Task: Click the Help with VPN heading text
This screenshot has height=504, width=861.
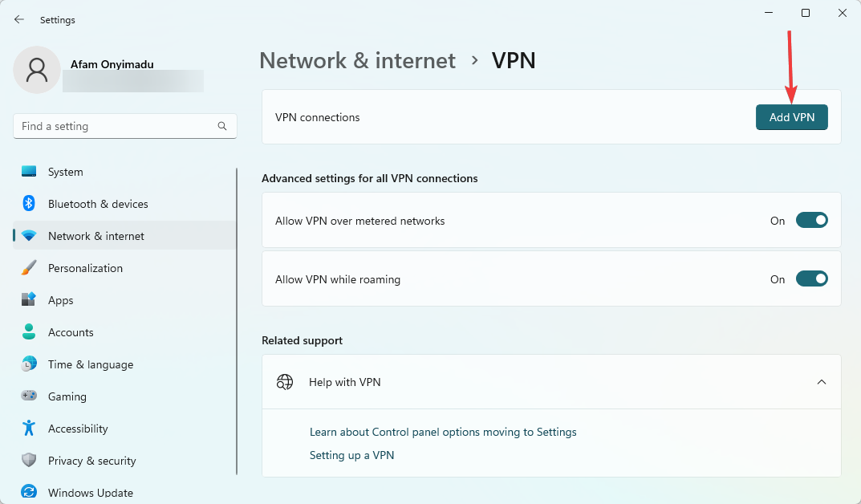Action: point(345,382)
